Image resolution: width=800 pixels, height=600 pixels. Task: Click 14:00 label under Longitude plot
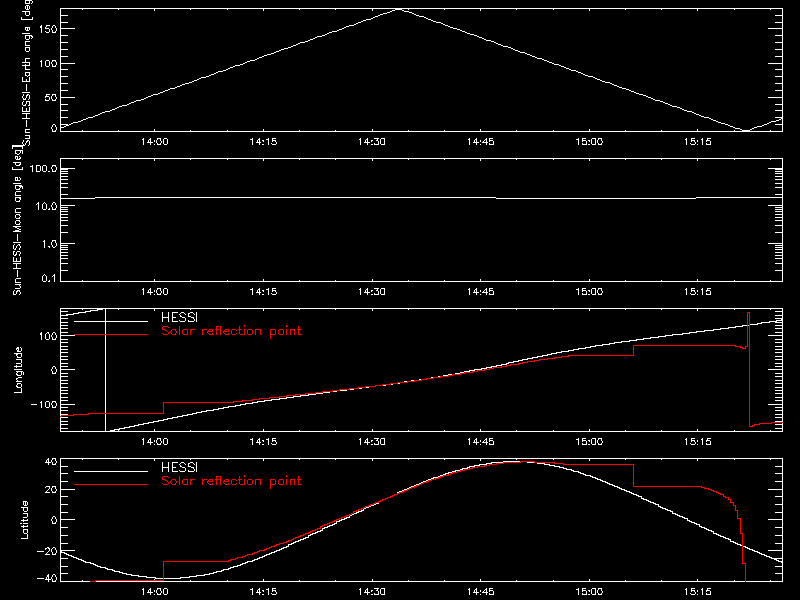click(x=155, y=442)
